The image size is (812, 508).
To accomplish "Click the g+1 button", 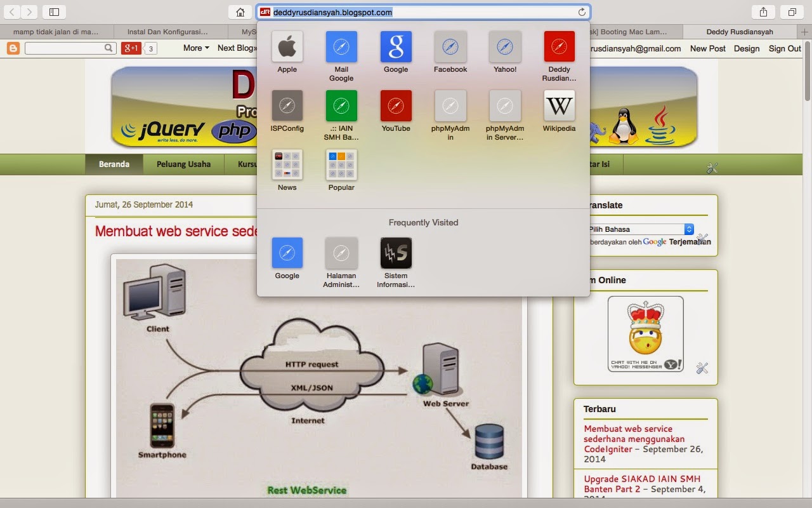I will pyautogui.click(x=131, y=48).
